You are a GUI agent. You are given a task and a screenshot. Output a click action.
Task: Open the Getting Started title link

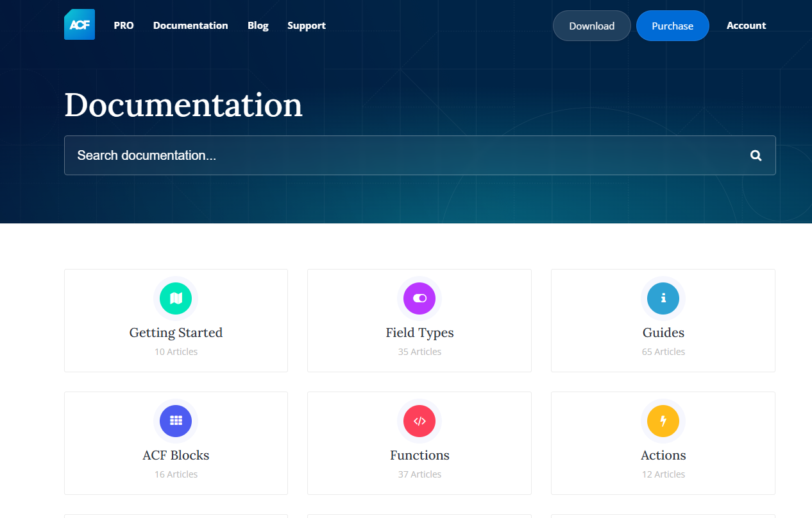tap(176, 332)
